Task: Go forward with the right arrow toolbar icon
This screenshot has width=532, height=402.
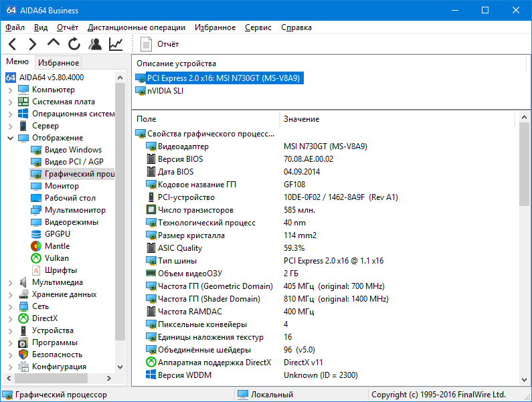Action: click(33, 44)
